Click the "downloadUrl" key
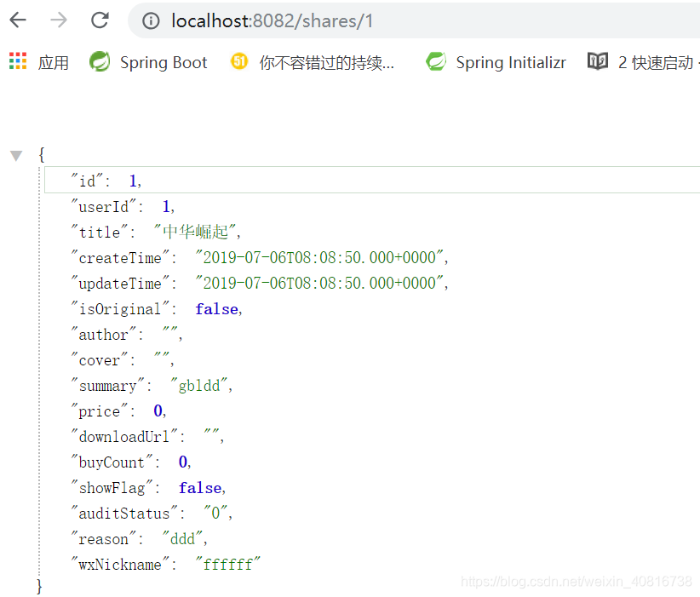 pos(124,437)
